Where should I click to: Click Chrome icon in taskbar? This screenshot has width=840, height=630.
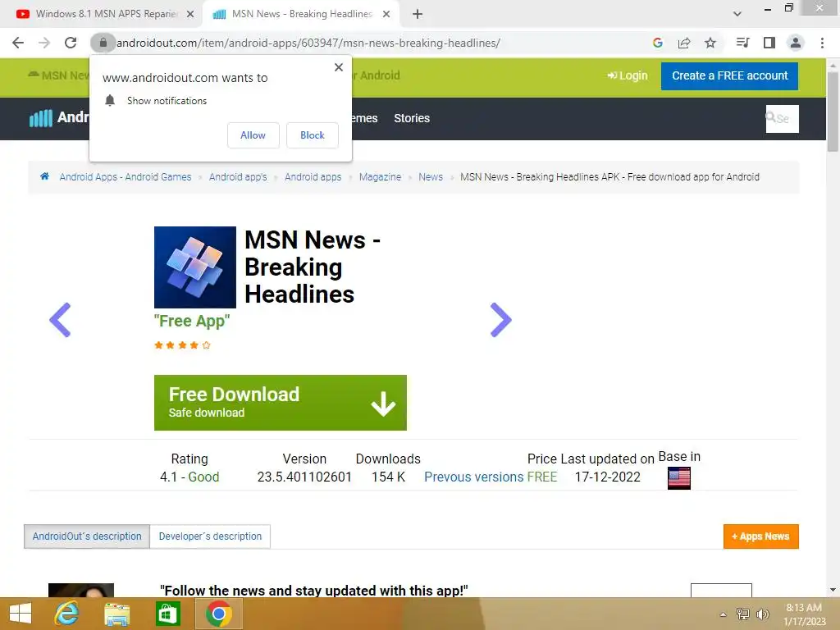pos(218,614)
